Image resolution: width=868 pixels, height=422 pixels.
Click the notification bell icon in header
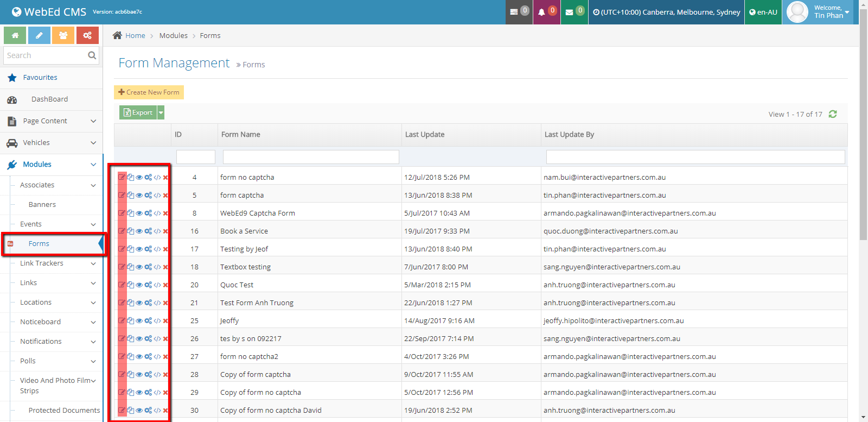click(x=541, y=12)
